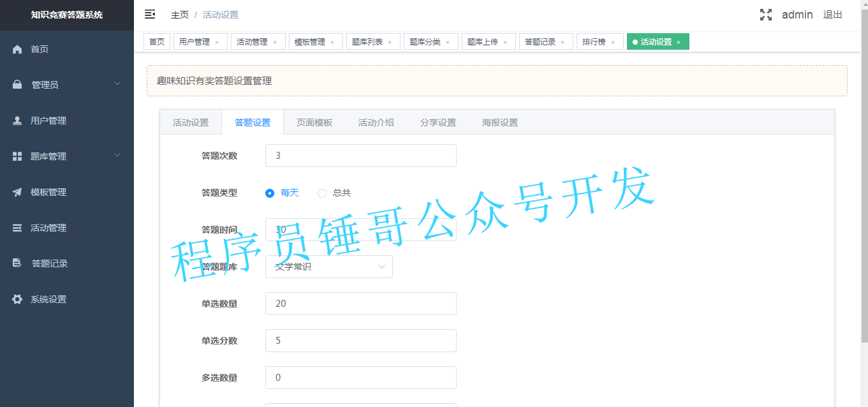This screenshot has height=407, width=868.
Task: Click the 答题时间 input field
Action: point(361,230)
